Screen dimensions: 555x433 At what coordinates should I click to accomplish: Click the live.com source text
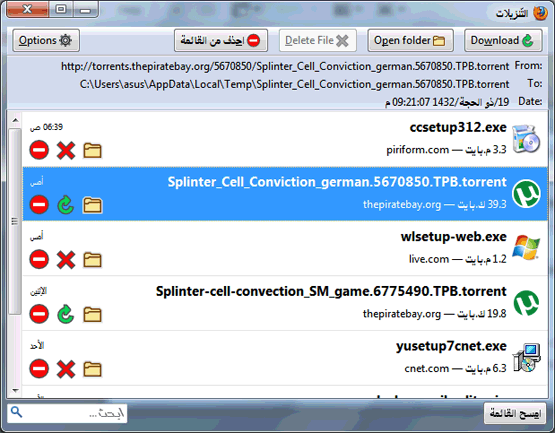pyautogui.click(x=429, y=259)
